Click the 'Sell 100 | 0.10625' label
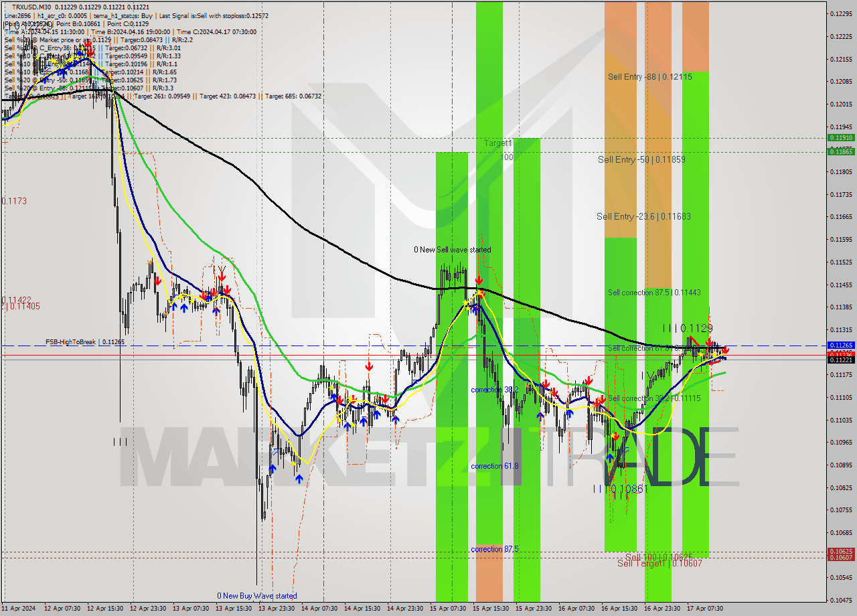The height and width of the screenshot is (616, 857). (x=658, y=556)
